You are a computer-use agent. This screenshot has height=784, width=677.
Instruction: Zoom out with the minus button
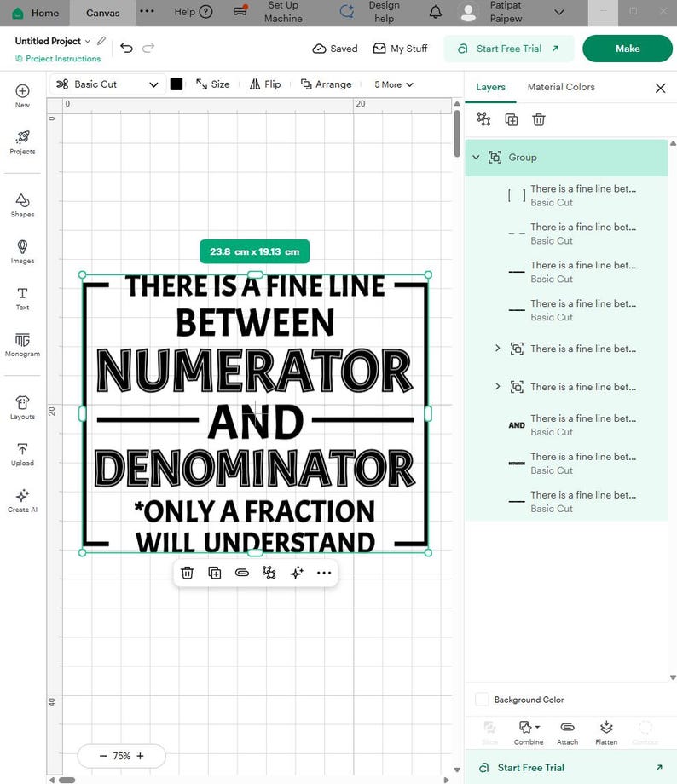tap(103, 756)
